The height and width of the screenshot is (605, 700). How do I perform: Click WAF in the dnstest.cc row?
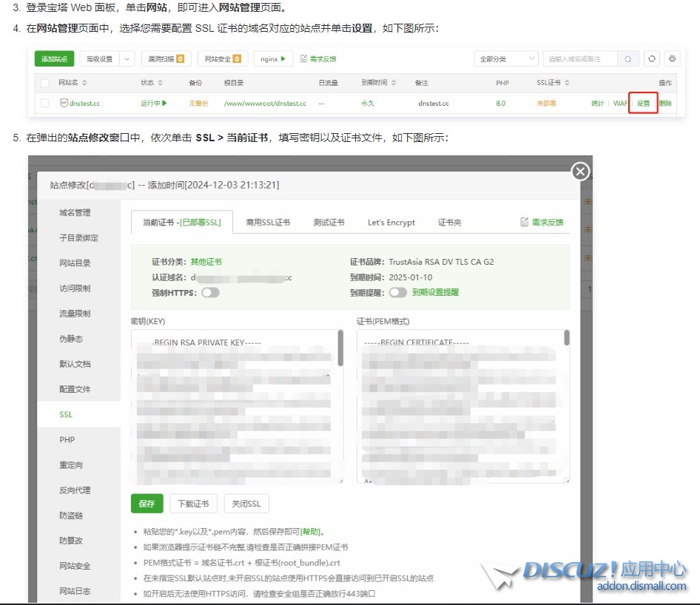(x=620, y=103)
